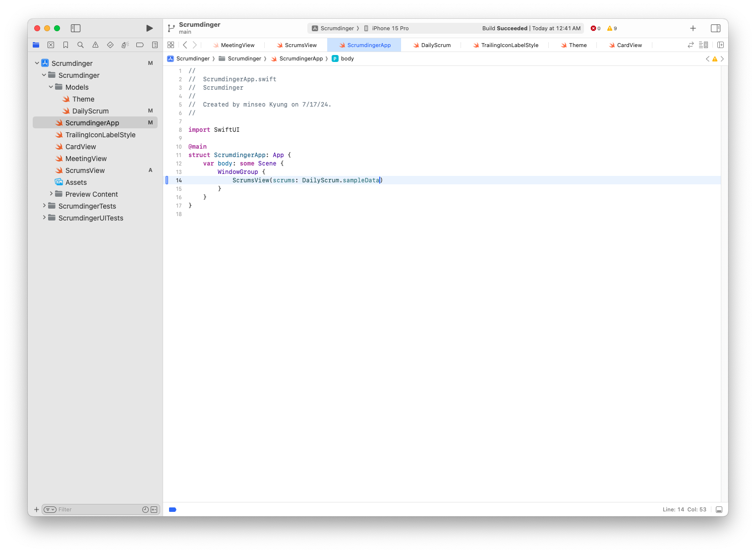
Task: Open the Library with plus button
Action: pyautogui.click(x=693, y=28)
